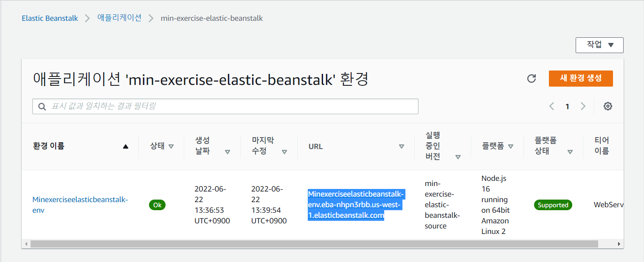
Task: Click the Ok status badge
Action: [x=157, y=205]
